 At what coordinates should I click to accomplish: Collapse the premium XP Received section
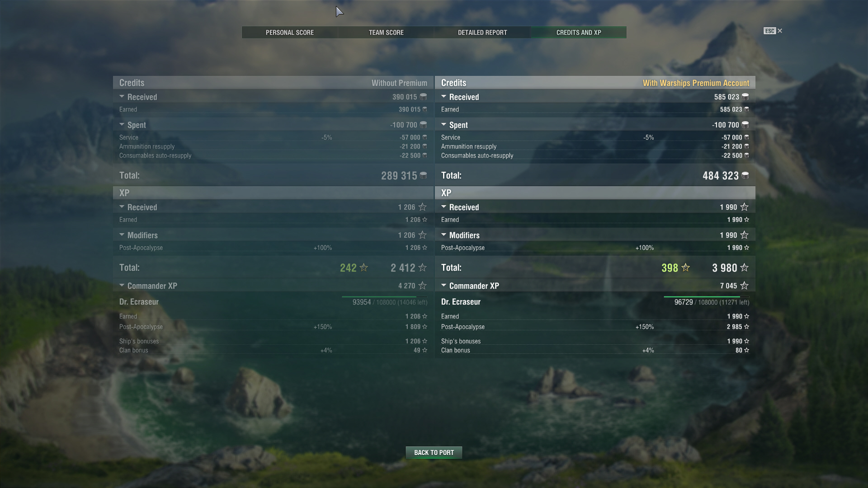443,207
